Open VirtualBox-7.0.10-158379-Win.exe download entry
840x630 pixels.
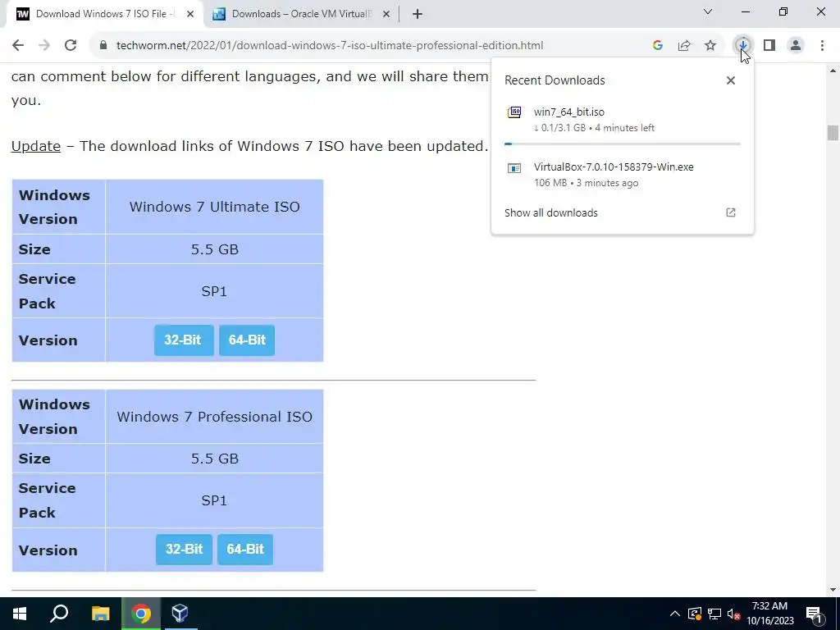click(622, 175)
